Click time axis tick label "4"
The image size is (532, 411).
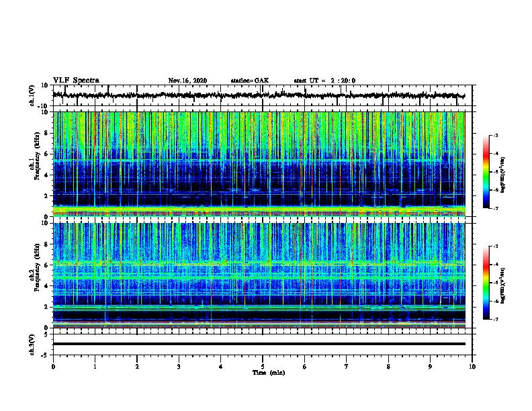pyautogui.click(x=221, y=367)
